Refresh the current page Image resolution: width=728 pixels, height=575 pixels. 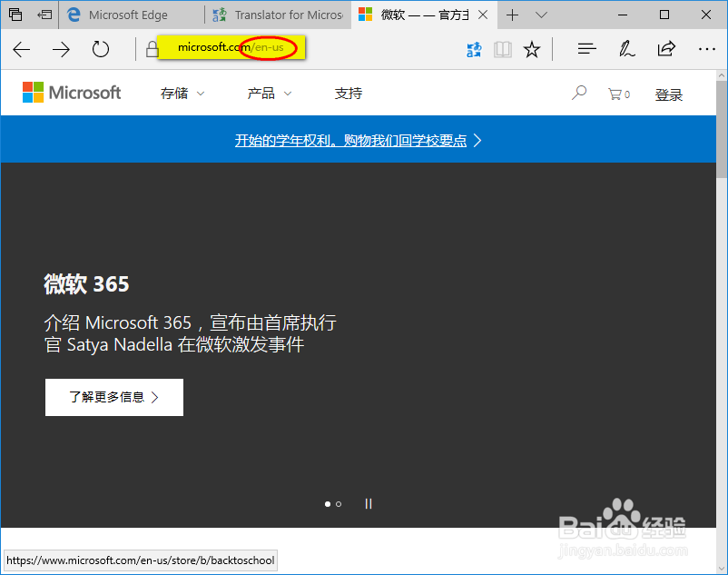point(100,49)
